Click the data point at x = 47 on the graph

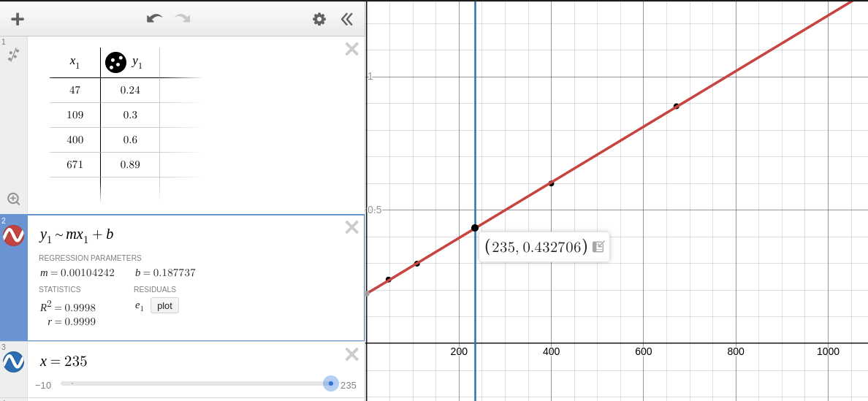[389, 279]
